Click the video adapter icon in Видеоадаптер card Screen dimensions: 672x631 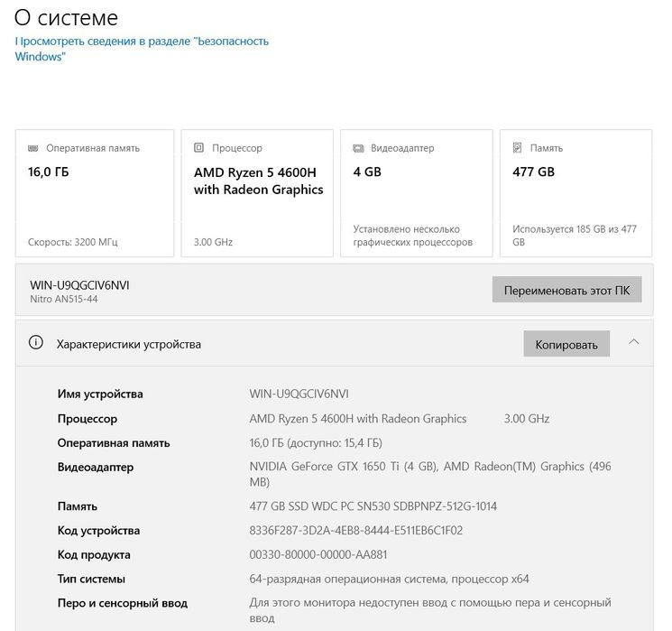(358, 148)
